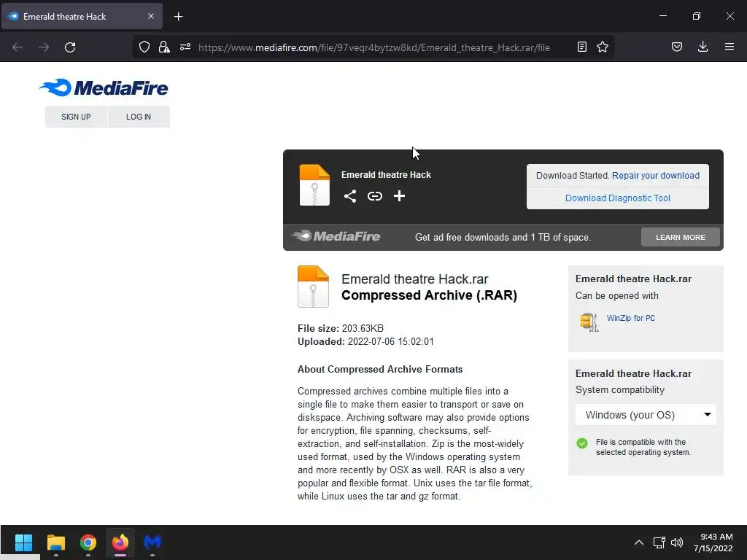
Task: Restore down the Firefox window
Action: pyautogui.click(x=697, y=16)
